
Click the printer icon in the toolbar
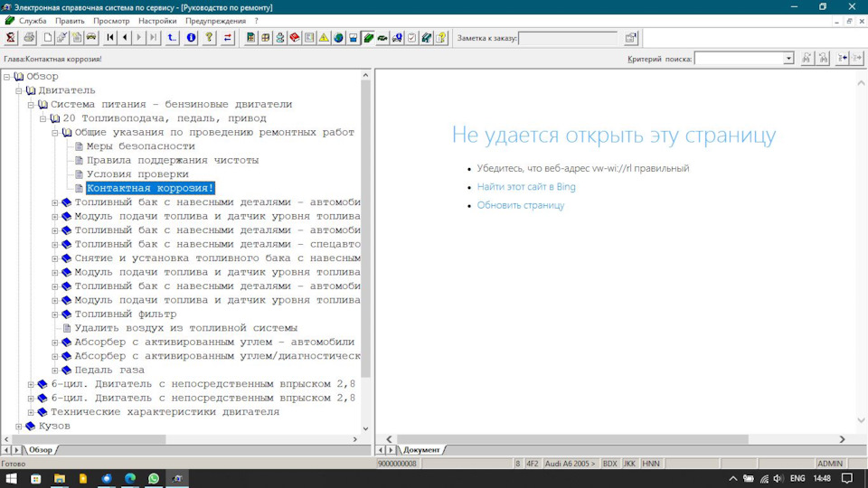click(x=30, y=37)
